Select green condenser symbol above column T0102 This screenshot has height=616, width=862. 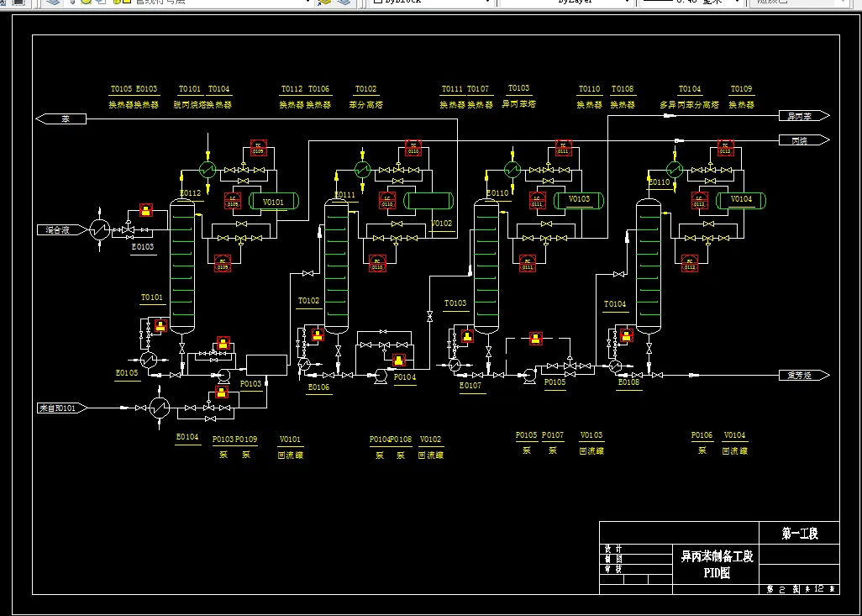click(362, 170)
